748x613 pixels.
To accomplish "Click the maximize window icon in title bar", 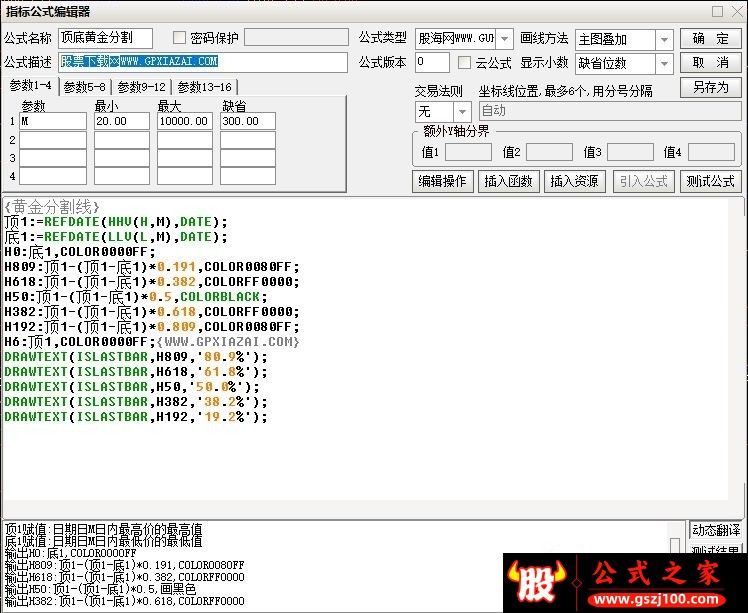I will pos(717,11).
